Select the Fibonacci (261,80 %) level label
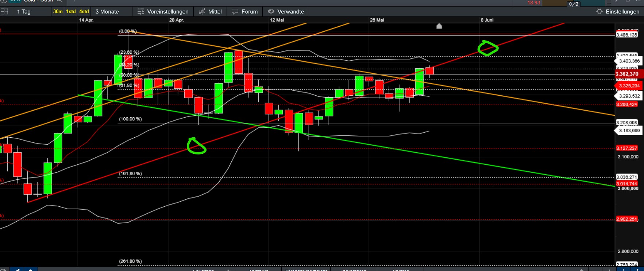644x271 pixels. coord(130,261)
